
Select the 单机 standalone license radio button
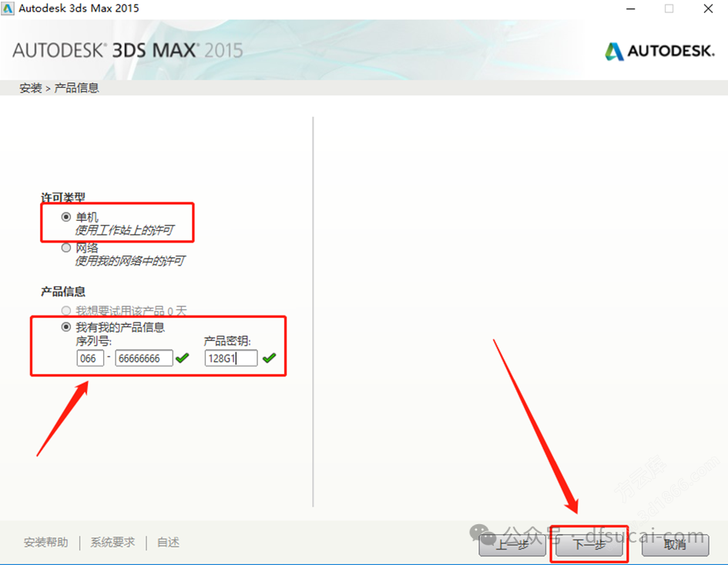(x=66, y=216)
